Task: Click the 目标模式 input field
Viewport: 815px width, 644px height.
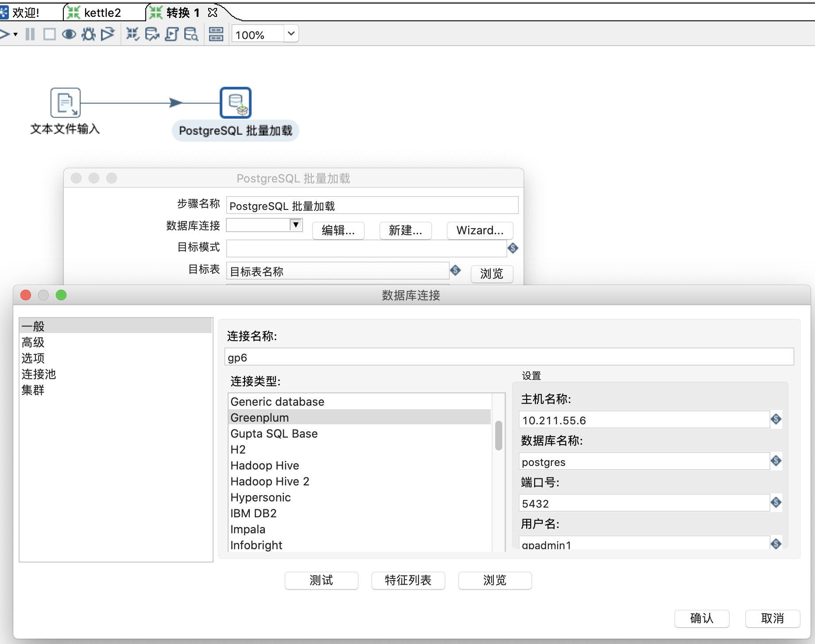Action: coord(366,248)
